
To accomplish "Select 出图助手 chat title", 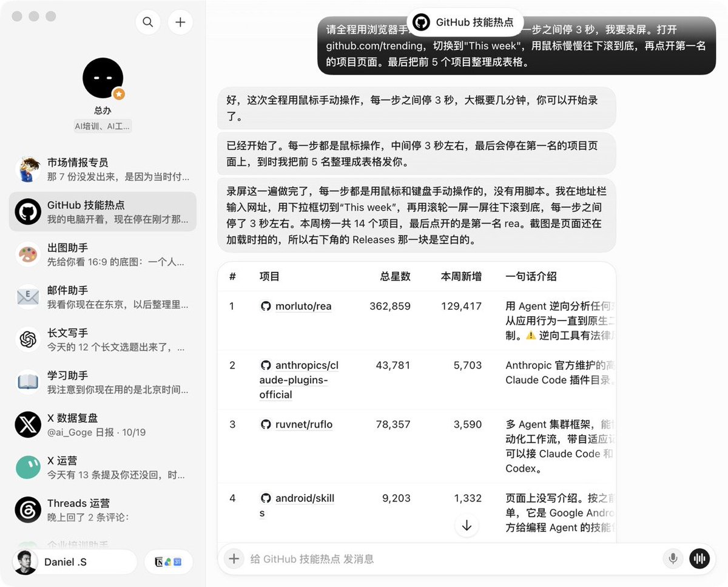I will tap(68, 248).
